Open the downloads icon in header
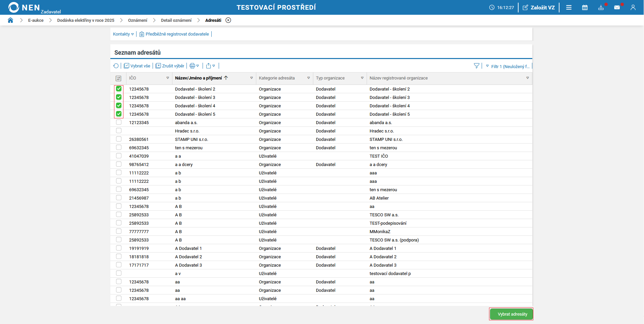The width and height of the screenshot is (644, 324). (601, 7)
